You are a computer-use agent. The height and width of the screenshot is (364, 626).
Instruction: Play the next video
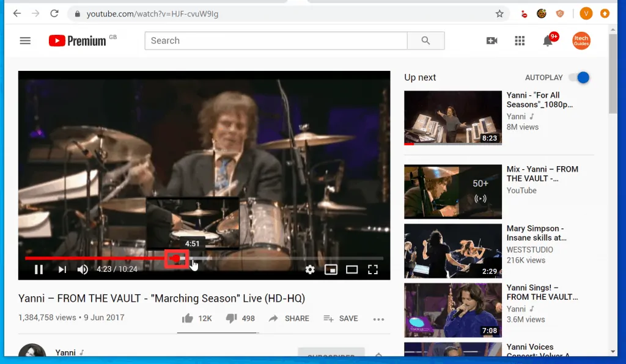[x=61, y=269]
